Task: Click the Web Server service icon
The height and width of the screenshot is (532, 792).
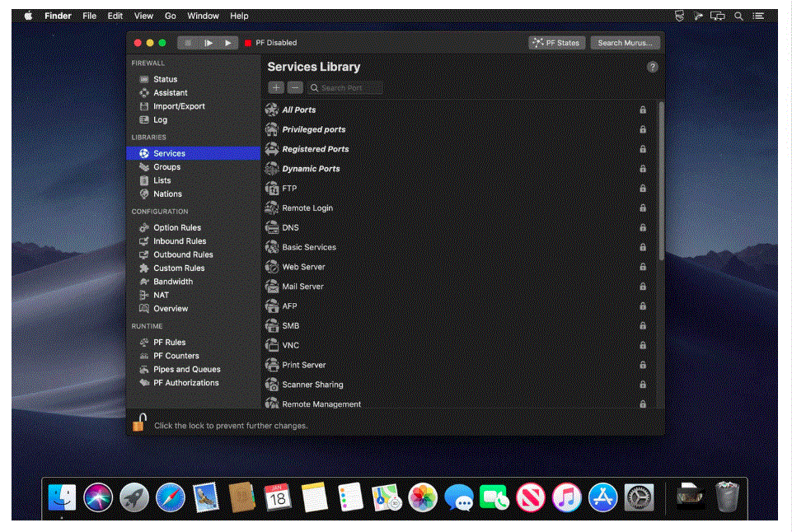Action: pos(272,267)
